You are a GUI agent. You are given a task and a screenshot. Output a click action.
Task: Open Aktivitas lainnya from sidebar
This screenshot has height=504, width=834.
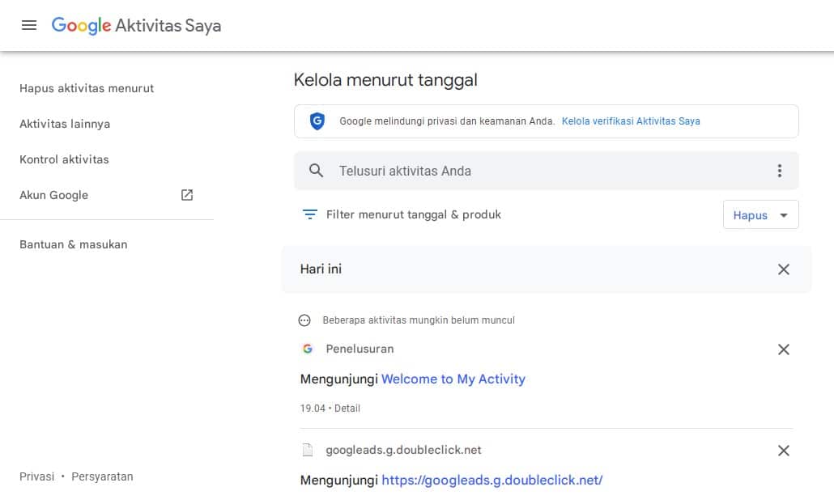click(x=65, y=124)
